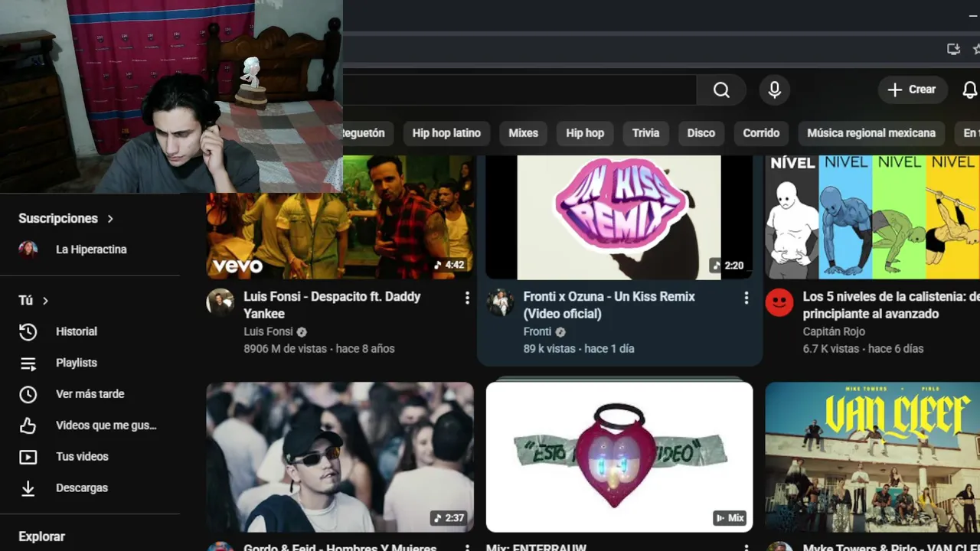Open Fronti x Ozuna Un Kiss Remix title
The image size is (980, 551).
tap(609, 305)
